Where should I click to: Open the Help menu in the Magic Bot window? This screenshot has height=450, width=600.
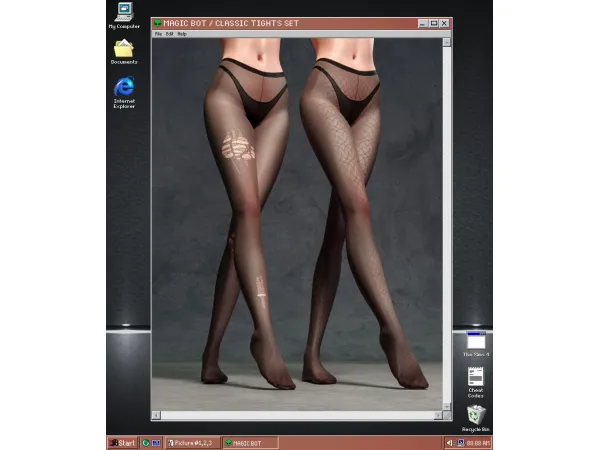tap(182, 34)
